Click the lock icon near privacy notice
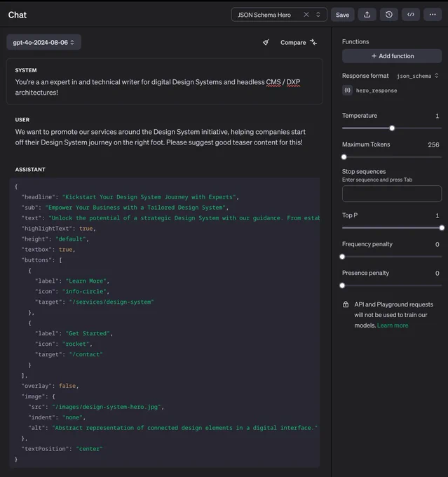 pyautogui.click(x=346, y=304)
